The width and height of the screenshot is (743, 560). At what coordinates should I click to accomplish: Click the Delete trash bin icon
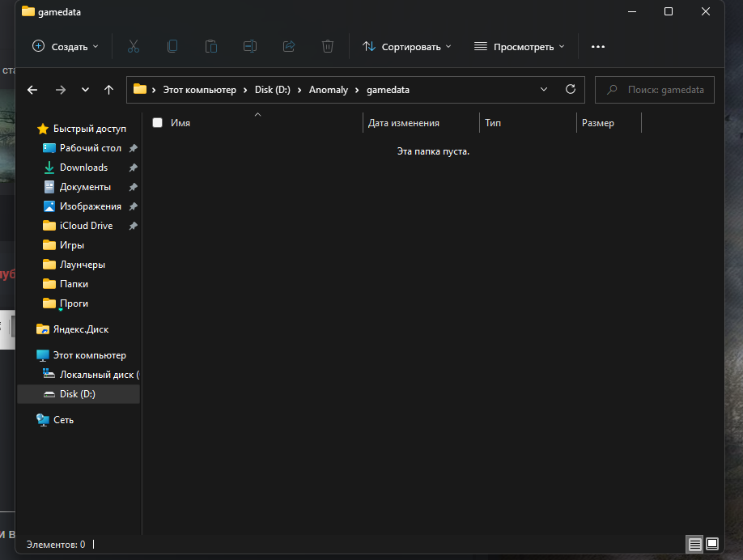click(328, 46)
